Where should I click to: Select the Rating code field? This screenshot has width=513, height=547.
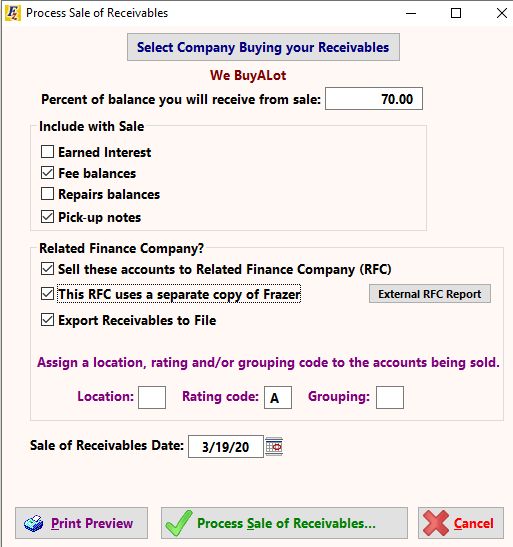(278, 397)
